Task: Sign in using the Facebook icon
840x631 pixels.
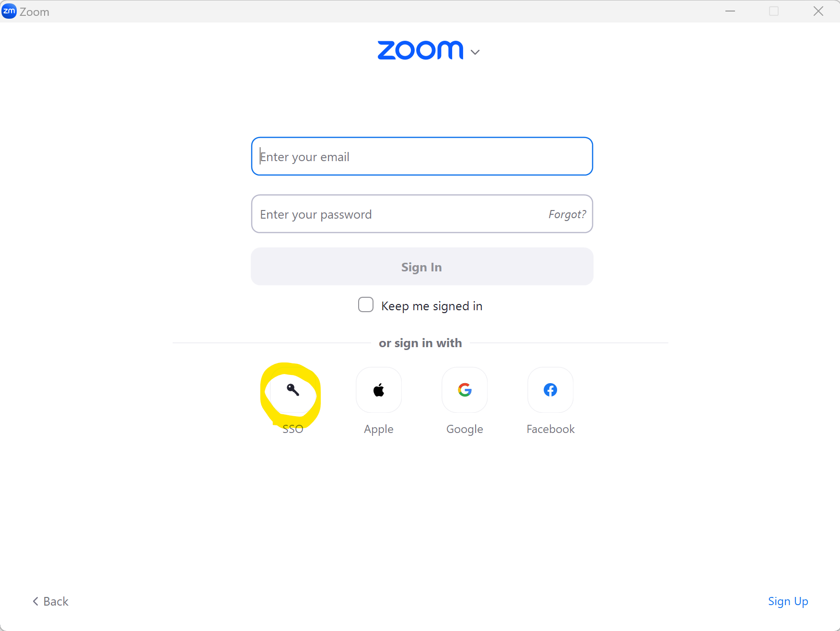Action: pyautogui.click(x=550, y=390)
